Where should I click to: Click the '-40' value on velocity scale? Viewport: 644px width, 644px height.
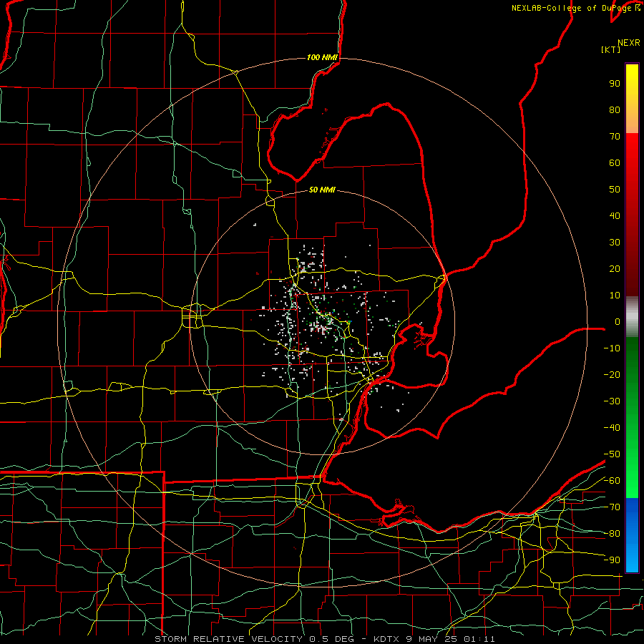(612, 428)
